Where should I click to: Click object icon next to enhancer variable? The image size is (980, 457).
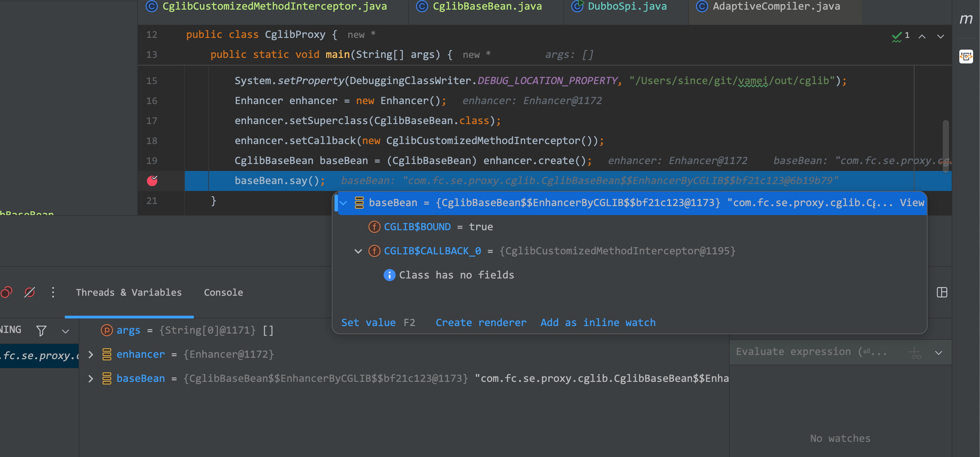(x=107, y=354)
